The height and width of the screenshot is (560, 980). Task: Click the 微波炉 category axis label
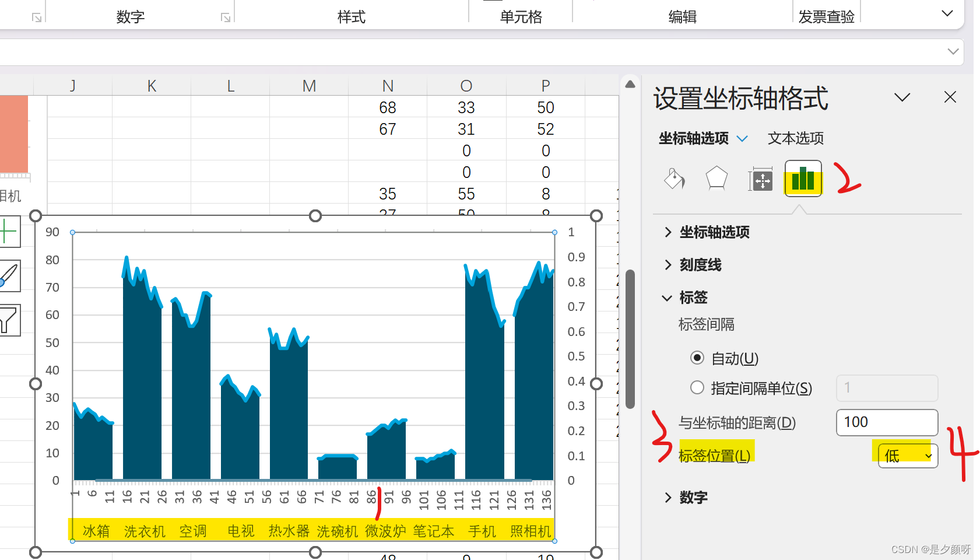click(385, 531)
